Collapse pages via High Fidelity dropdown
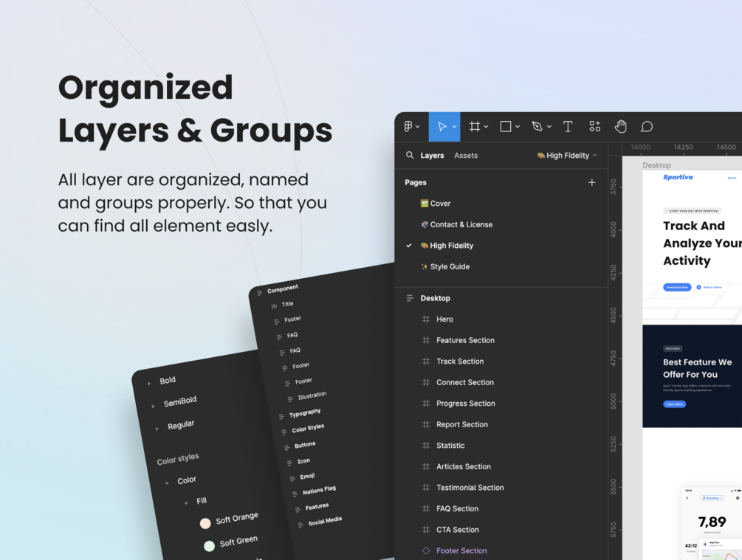 [x=567, y=155]
